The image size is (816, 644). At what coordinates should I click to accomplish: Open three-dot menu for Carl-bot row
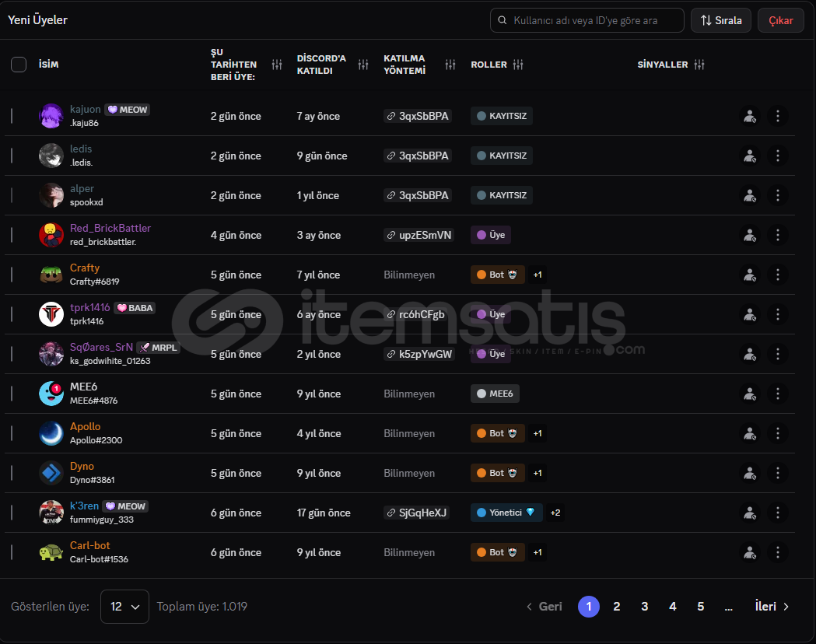click(777, 552)
